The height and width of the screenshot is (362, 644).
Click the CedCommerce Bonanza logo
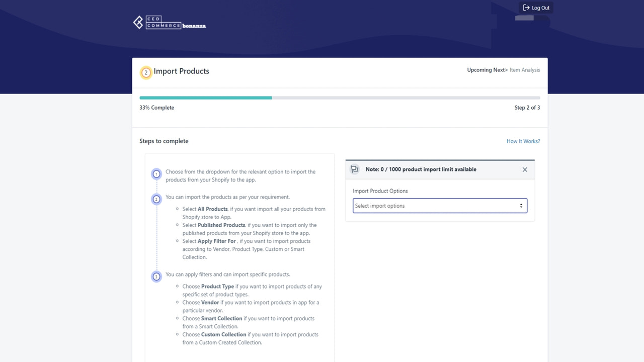[x=169, y=22]
